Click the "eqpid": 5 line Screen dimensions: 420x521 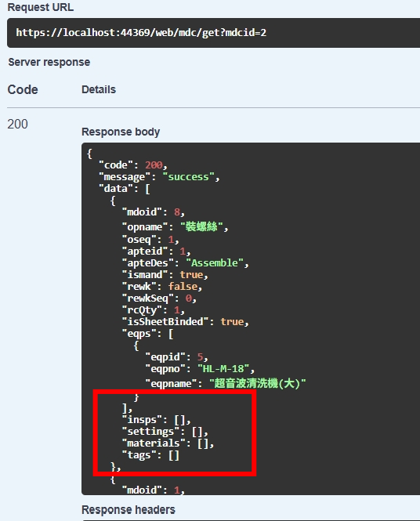[x=176, y=356]
